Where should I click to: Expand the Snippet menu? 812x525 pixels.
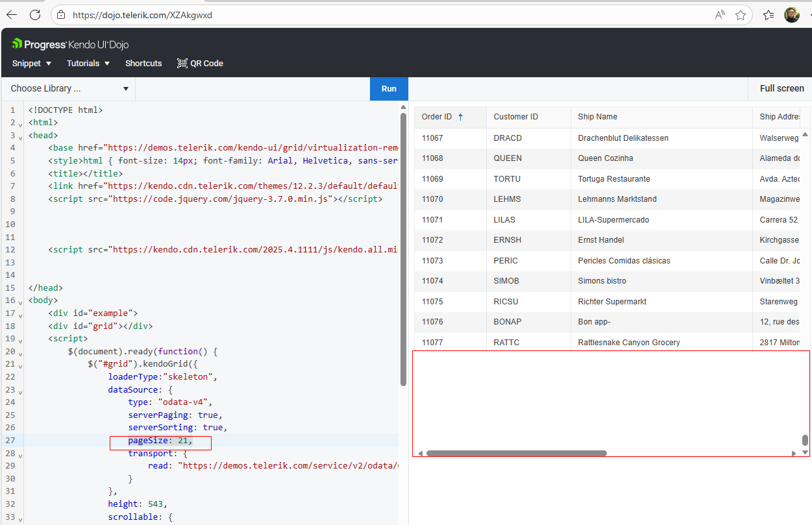point(31,63)
